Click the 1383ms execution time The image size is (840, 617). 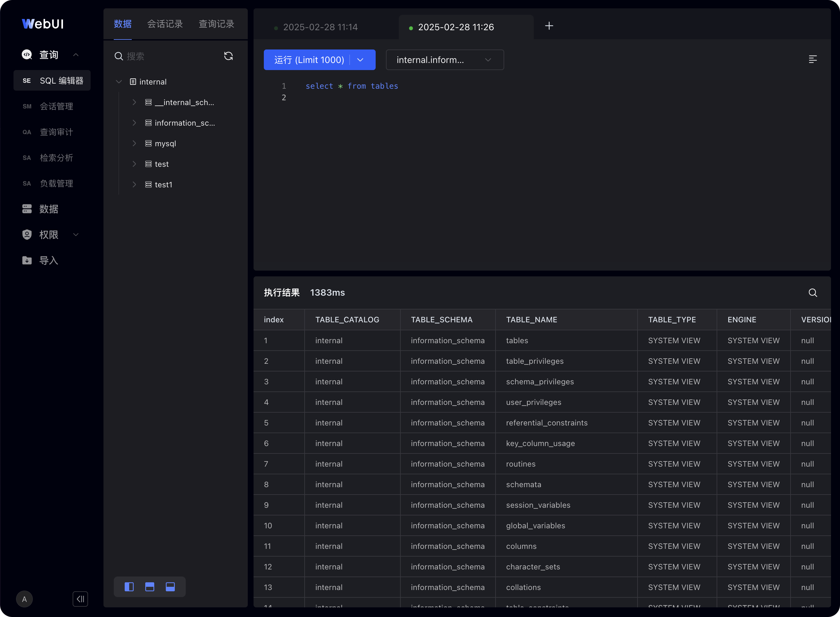[x=327, y=293]
